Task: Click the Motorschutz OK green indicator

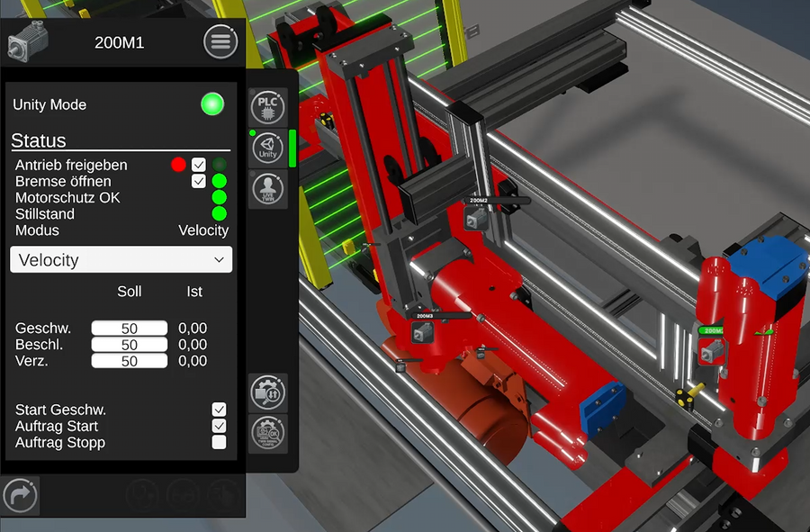Action: (219, 197)
